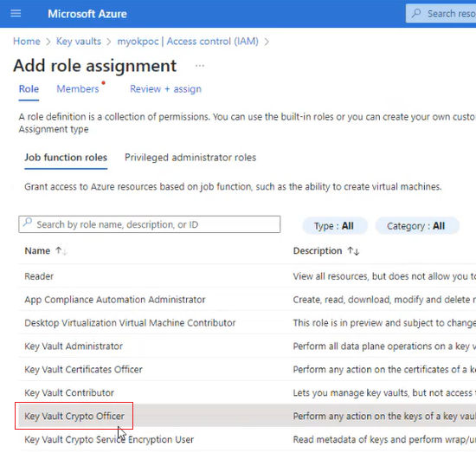Image resolution: width=476 pixels, height=453 pixels.
Task: Click the search magnifier icon in top bar
Action: click(416, 13)
